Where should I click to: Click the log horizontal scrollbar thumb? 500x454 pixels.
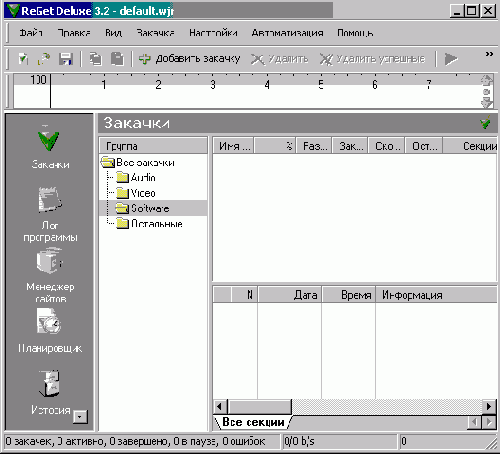click(x=259, y=407)
